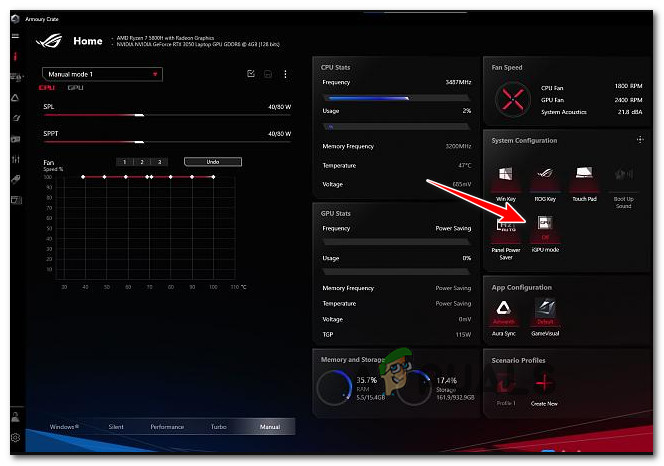Click the Home page heading

coord(88,41)
